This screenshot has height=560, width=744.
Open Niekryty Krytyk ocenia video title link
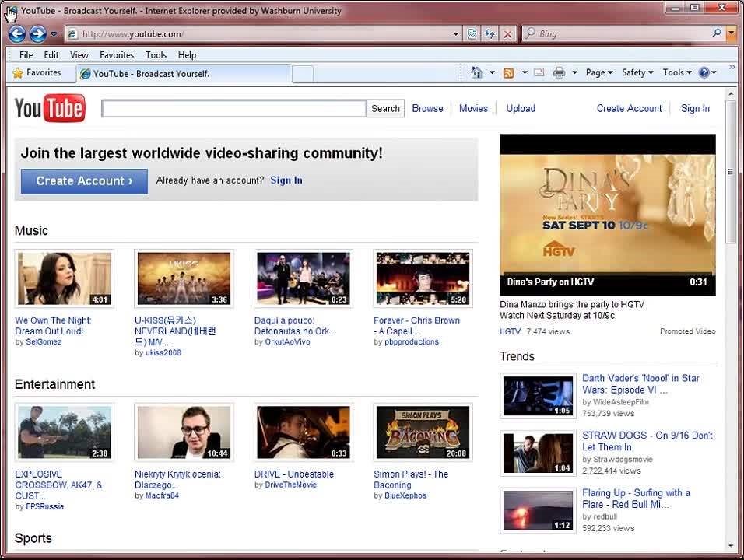coord(177,479)
